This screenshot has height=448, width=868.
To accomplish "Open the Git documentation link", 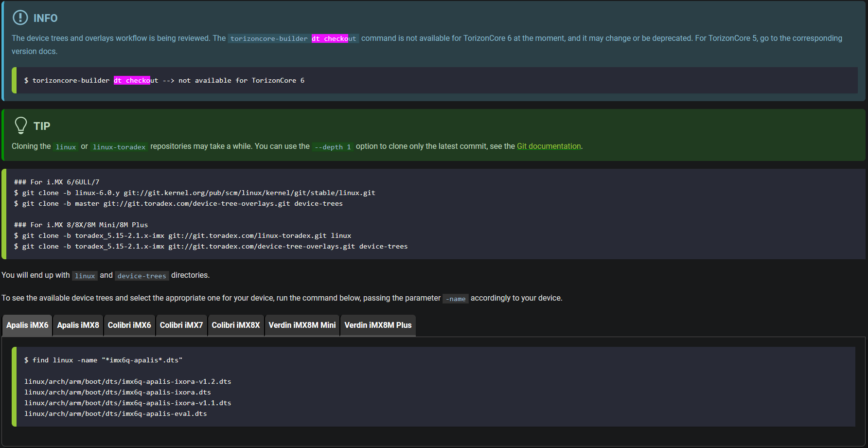I will click(x=549, y=146).
